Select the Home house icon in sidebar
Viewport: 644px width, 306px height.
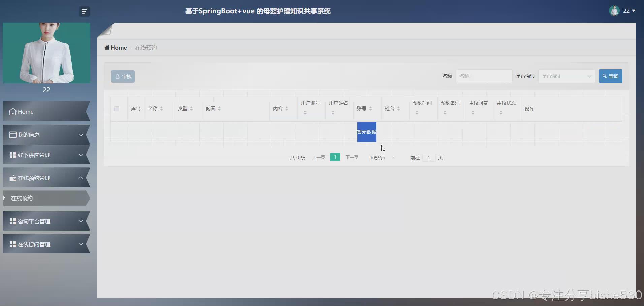tap(12, 112)
